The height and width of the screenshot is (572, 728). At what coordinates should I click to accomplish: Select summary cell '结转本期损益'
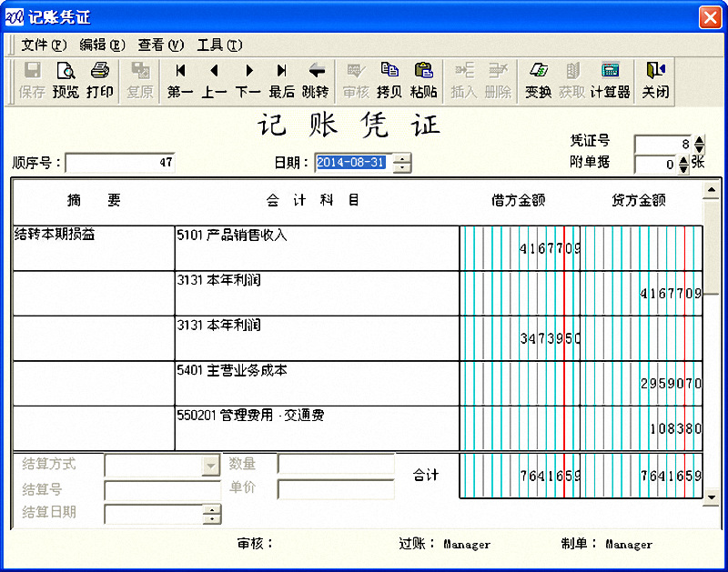(94, 248)
